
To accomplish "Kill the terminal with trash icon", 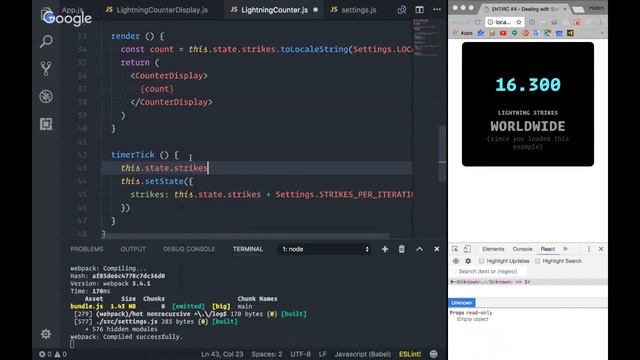I will pos(402,249).
